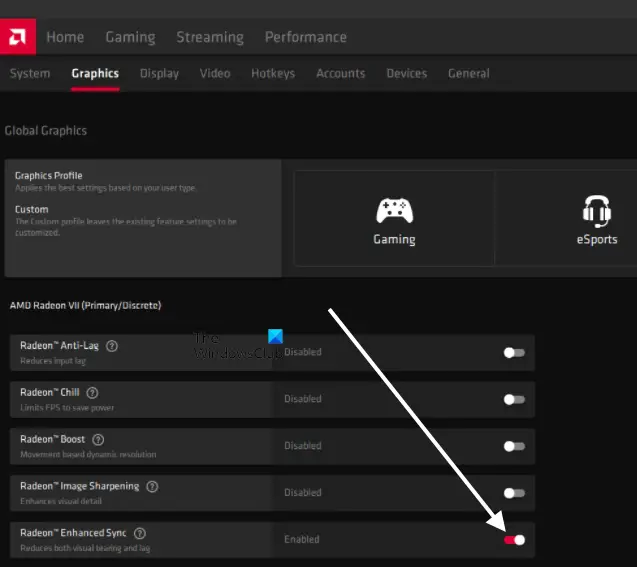Click Disabled status in Anti-Lag row
637x567 pixels.
pyautogui.click(x=303, y=352)
